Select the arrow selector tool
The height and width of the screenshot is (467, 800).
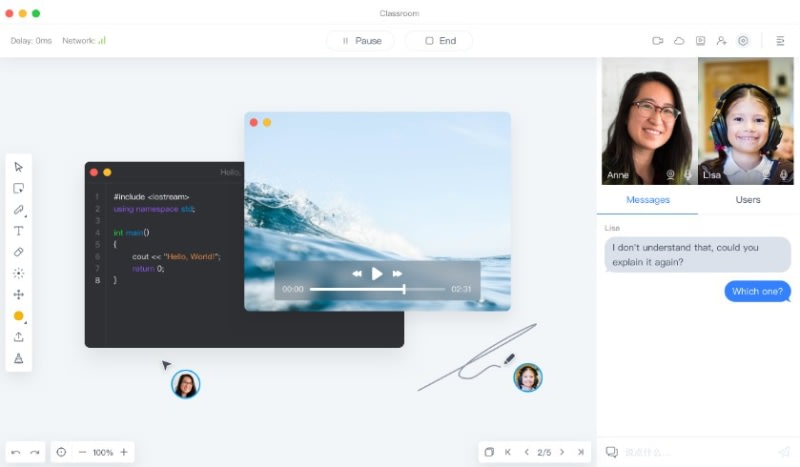click(x=18, y=167)
